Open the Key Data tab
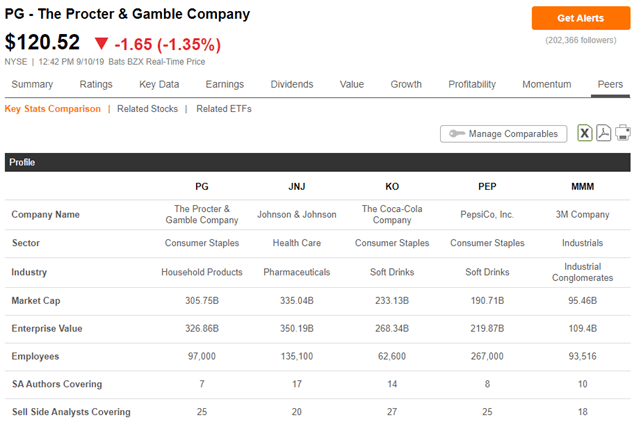This screenshot has height=429, width=641. click(159, 85)
